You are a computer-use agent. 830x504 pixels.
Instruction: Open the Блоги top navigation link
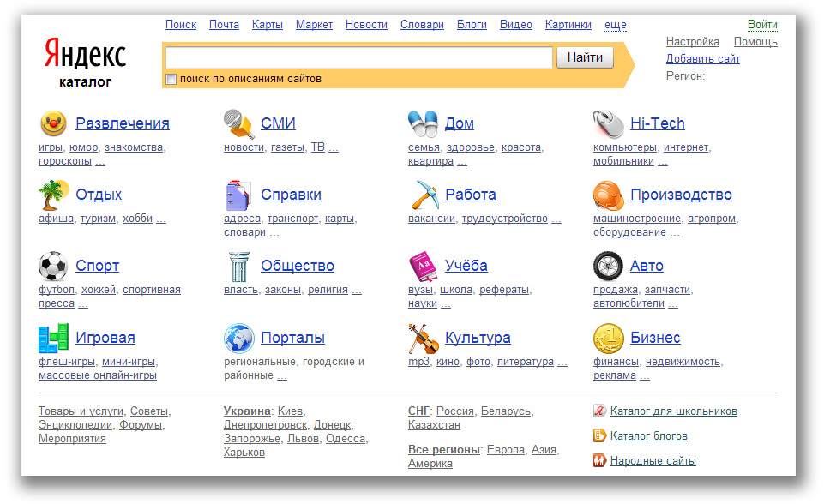[x=472, y=25]
